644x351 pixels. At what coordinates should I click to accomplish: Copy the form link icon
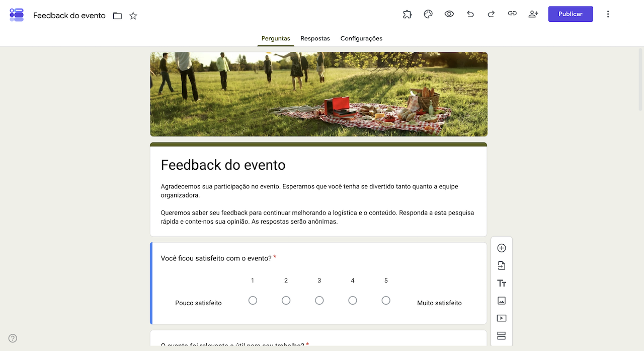tap(512, 14)
